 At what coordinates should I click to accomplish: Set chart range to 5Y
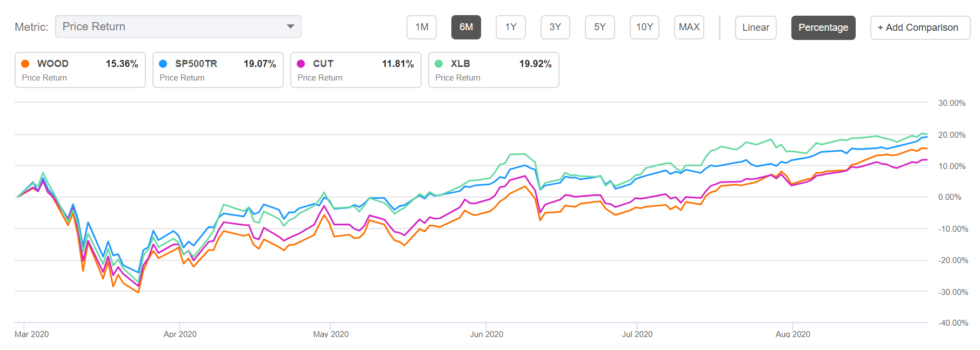pyautogui.click(x=599, y=28)
